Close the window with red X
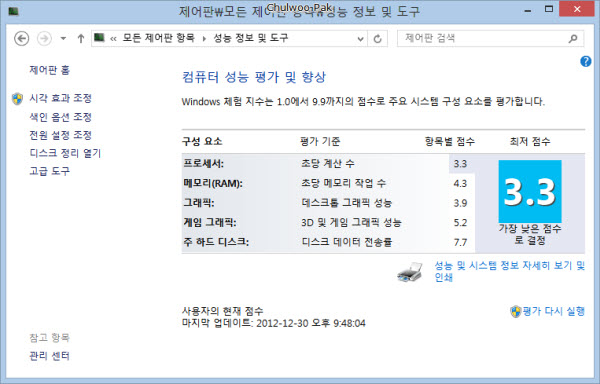 [x=577, y=9]
